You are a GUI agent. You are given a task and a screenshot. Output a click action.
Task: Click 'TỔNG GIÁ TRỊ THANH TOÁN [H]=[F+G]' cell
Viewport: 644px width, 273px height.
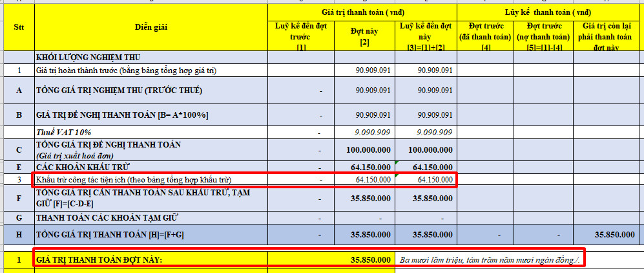click(151, 235)
